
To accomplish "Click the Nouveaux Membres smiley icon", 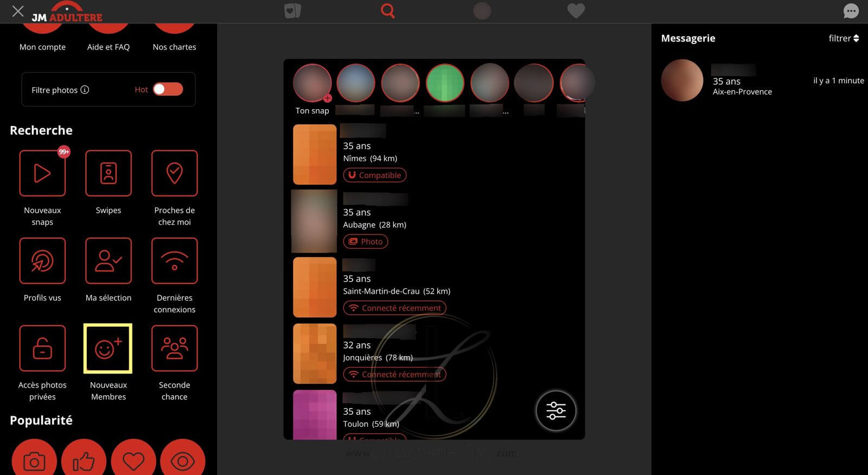I will pyautogui.click(x=108, y=349).
